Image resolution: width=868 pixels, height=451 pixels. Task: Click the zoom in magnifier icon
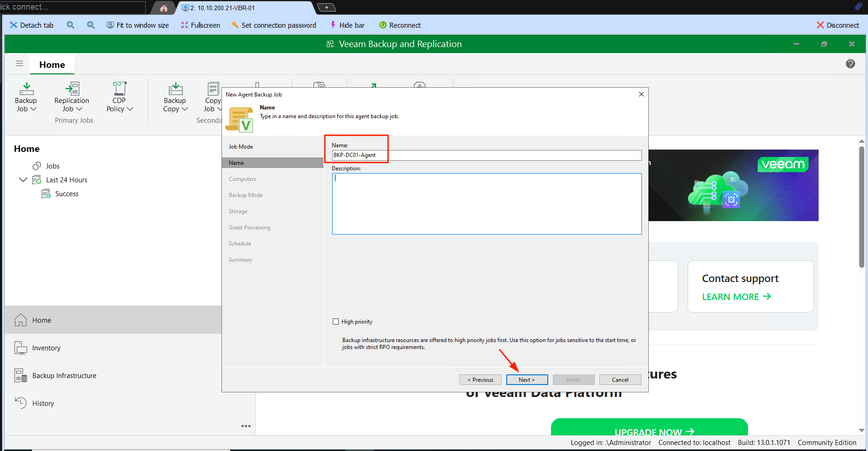[x=71, y=25]
